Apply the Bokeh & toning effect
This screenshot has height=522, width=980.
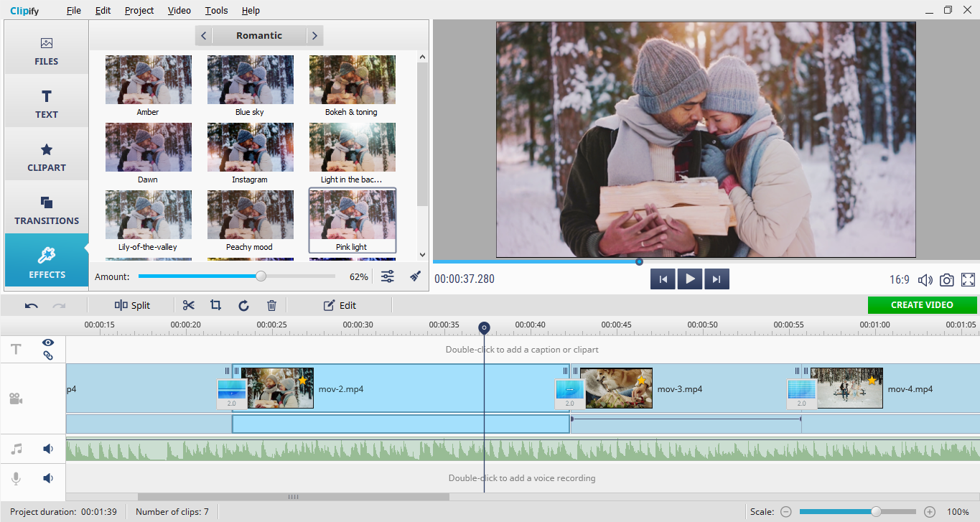pos(352,86)
